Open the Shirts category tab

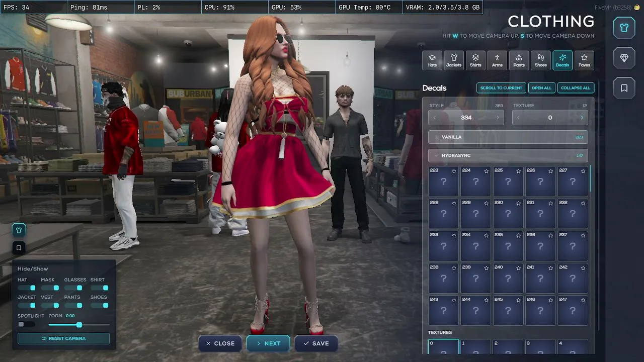[x=475, y=60]
